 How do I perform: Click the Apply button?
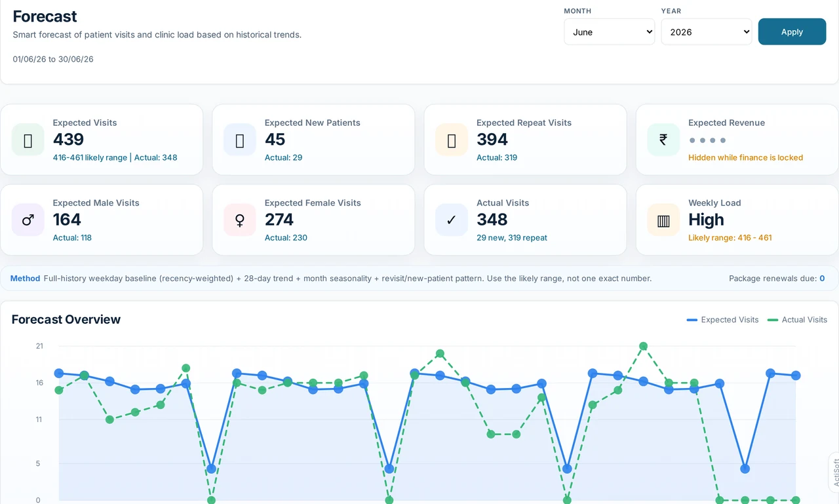[x=792, y=31]
